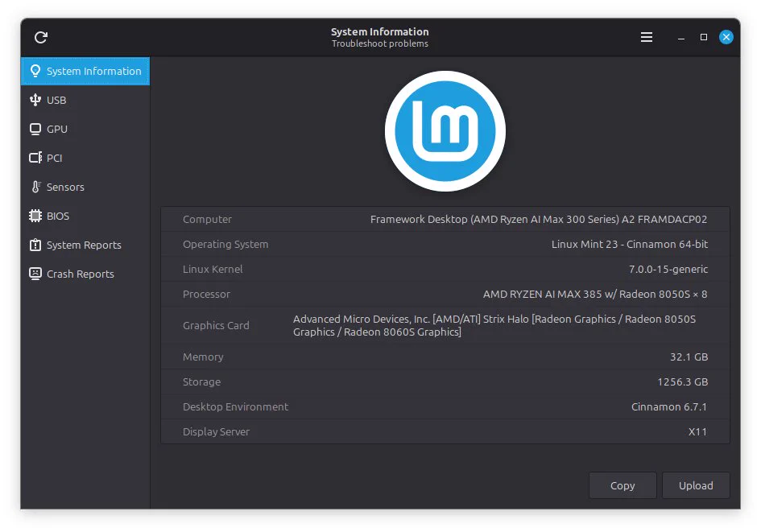Click the Display Server row label

(216, 431)
